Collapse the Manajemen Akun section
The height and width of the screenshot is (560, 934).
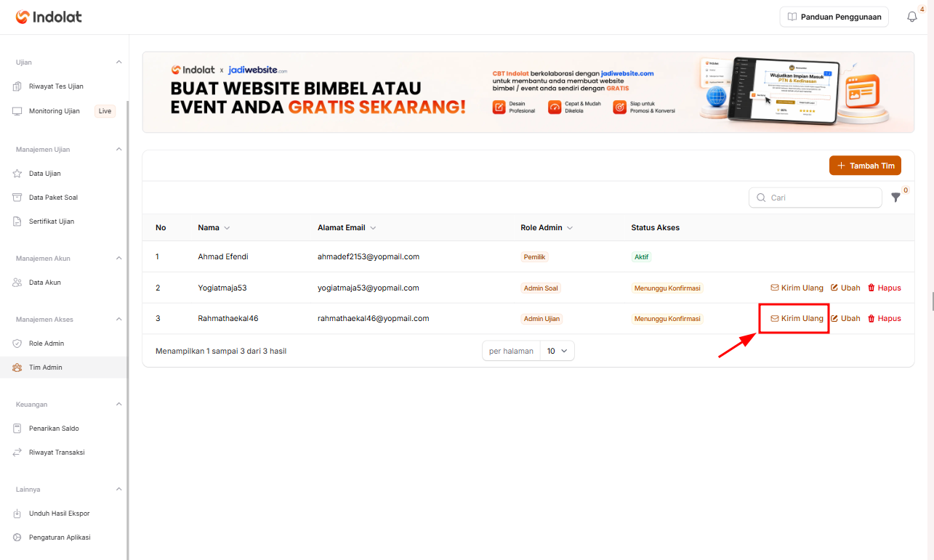tap(119, 259)
